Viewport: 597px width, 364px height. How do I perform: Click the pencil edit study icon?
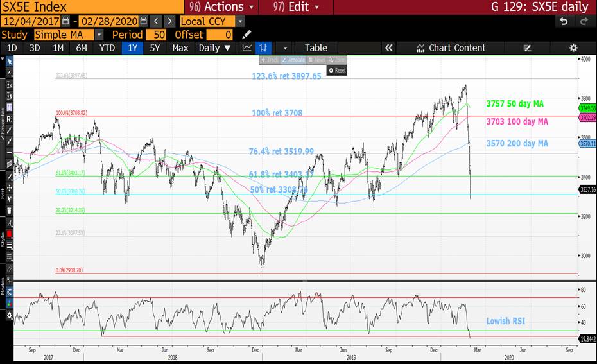(247, 35)
